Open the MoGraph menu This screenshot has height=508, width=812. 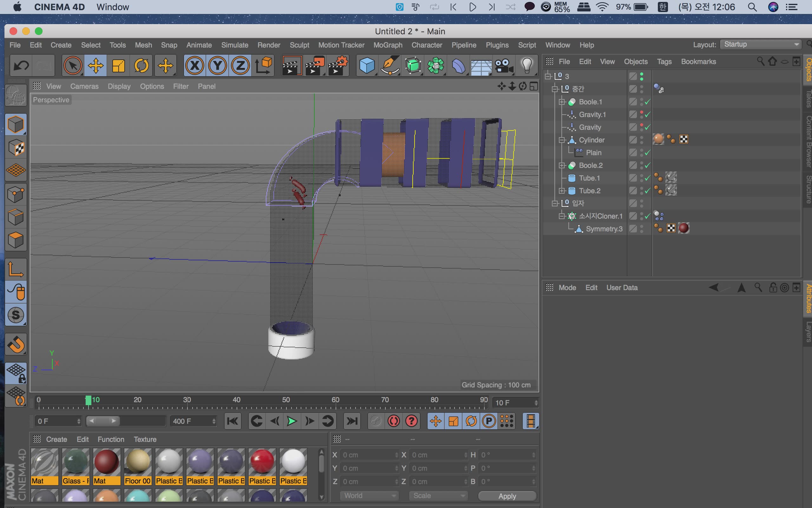click(x=388, y=45)
